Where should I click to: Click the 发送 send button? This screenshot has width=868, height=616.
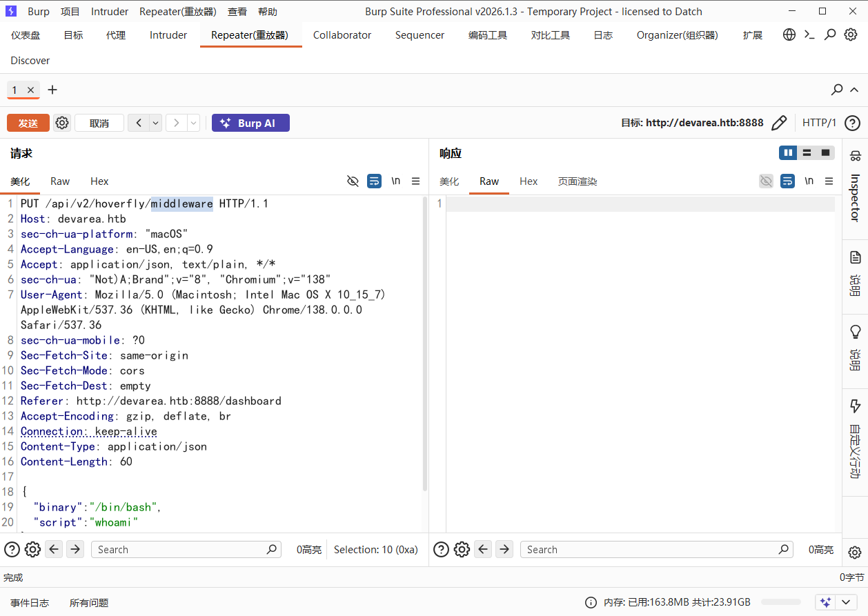click(28, 123)
